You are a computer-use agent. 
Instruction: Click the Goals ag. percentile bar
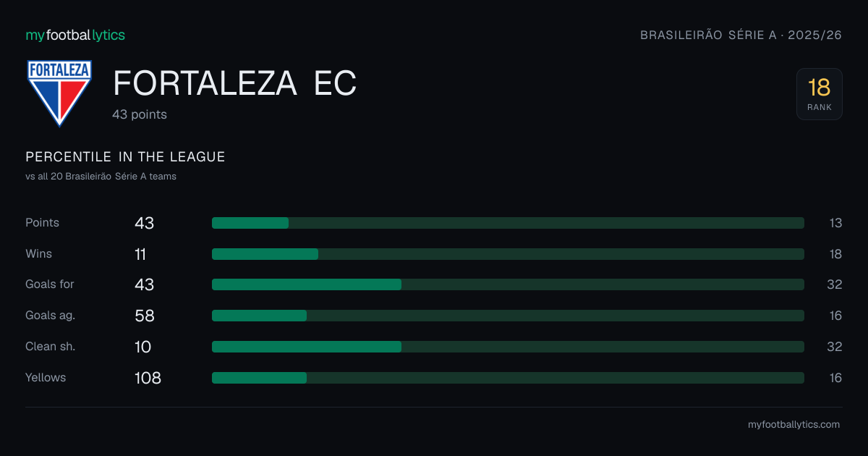508,316
